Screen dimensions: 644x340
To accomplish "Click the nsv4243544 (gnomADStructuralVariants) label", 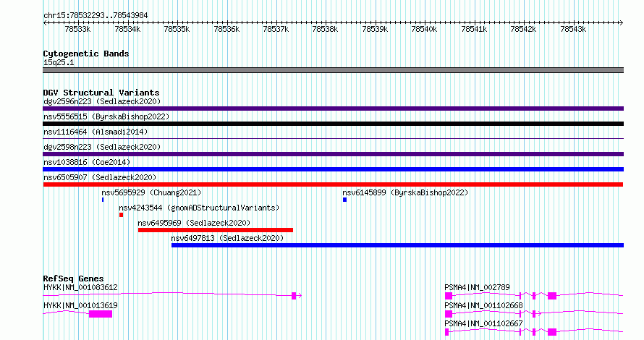I will tap(199, 208).
